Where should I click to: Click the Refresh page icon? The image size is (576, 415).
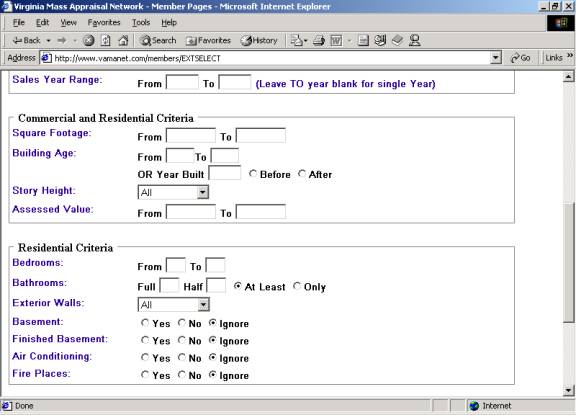[106, 40]
